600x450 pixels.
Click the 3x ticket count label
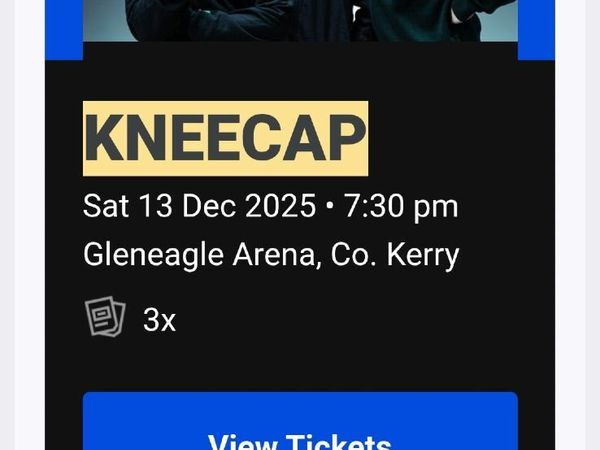(159, 320)
